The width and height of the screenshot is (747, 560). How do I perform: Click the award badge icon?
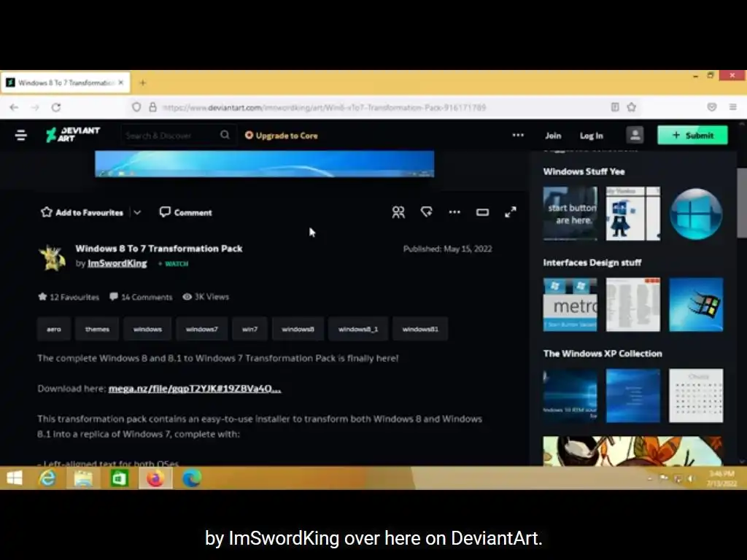pos(426,212)
